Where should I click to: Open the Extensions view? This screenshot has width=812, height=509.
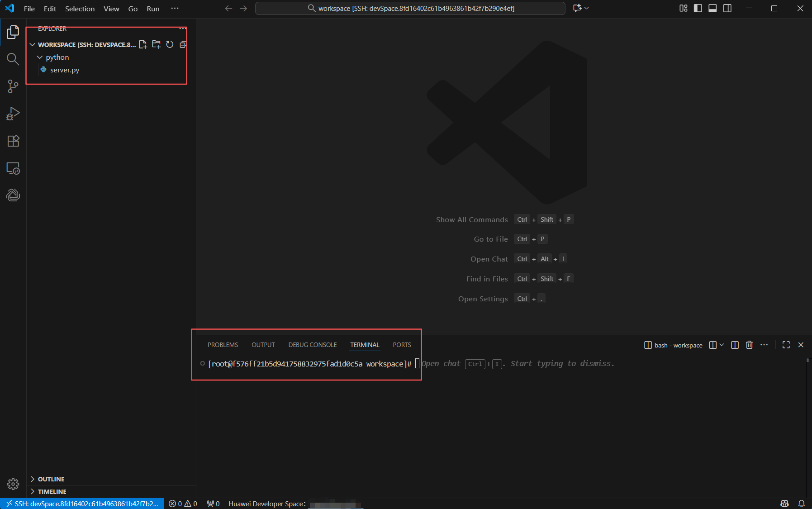pyautogui.click(x=13, y=141)
